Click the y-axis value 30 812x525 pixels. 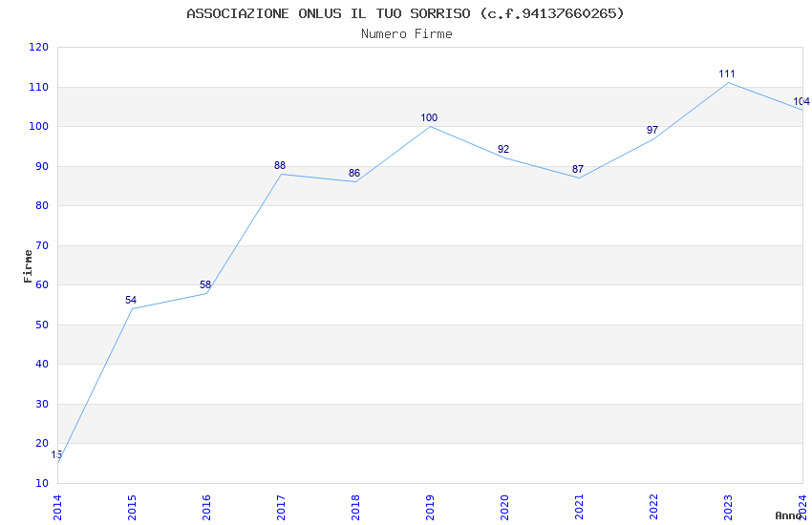42,404
